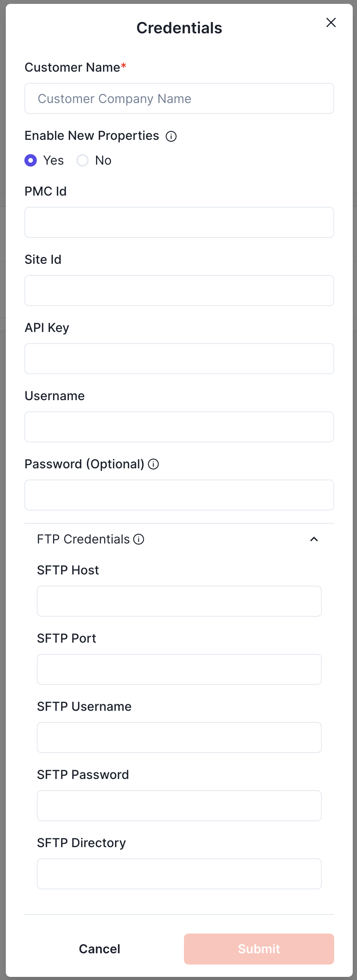Click into the Site Id field
This screenshot has height=980, width=357.
(179, 291)
